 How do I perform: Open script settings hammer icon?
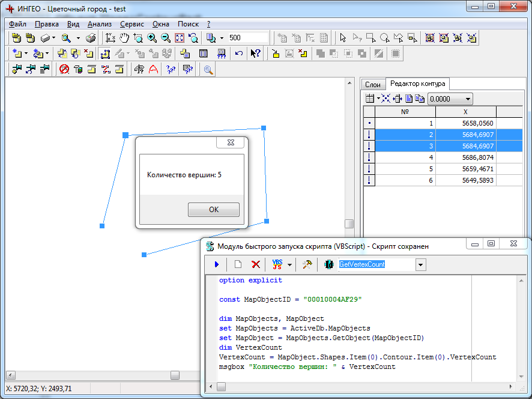click(x=307, y=264)
